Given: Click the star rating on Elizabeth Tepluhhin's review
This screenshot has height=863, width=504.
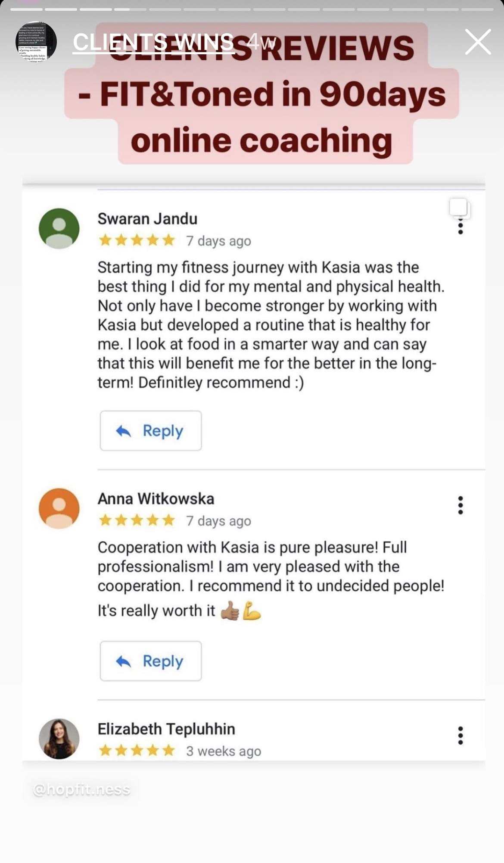Looking at the screenshot, I should pos(137,751).
